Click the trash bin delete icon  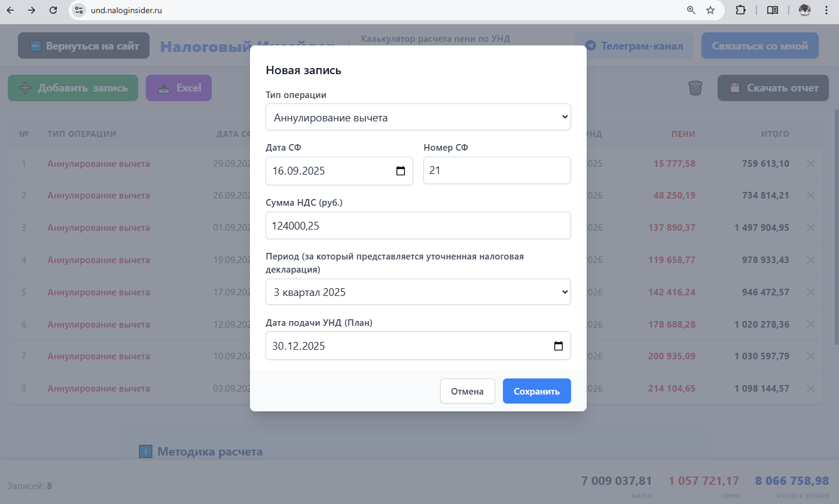(x=695, y=88)
